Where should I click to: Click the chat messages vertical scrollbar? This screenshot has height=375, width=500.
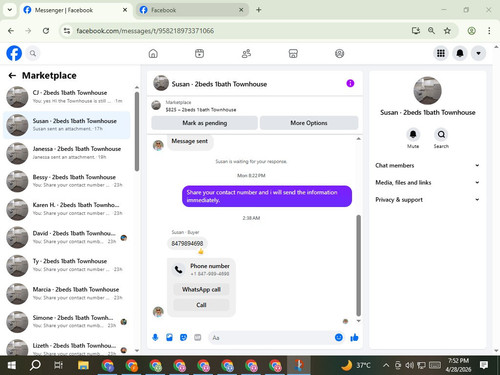pos(359,265)
